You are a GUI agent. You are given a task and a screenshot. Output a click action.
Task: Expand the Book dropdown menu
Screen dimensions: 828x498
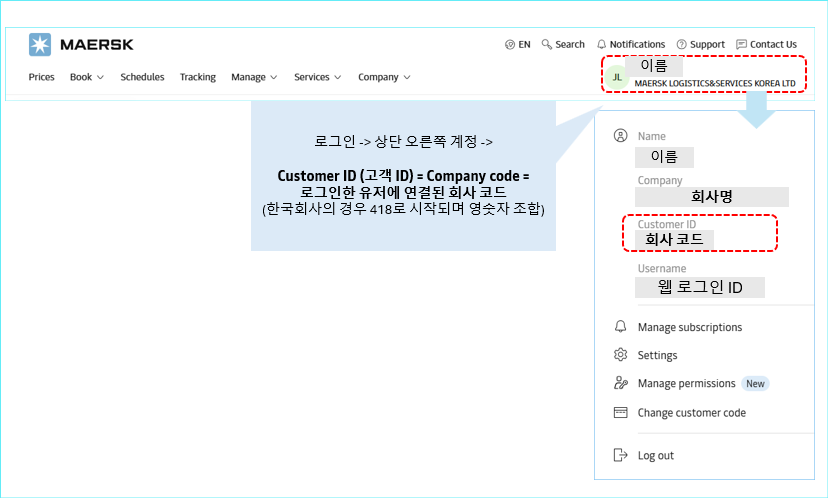pyautogui.click(x=87, y=77)
